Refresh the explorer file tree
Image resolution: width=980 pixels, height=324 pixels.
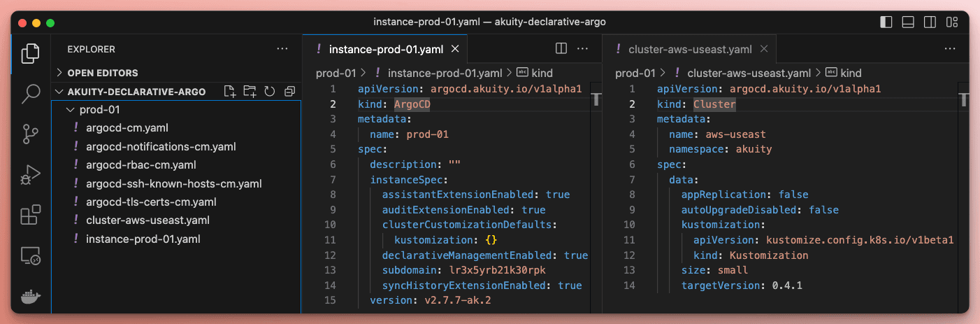[x=270, y=92]
